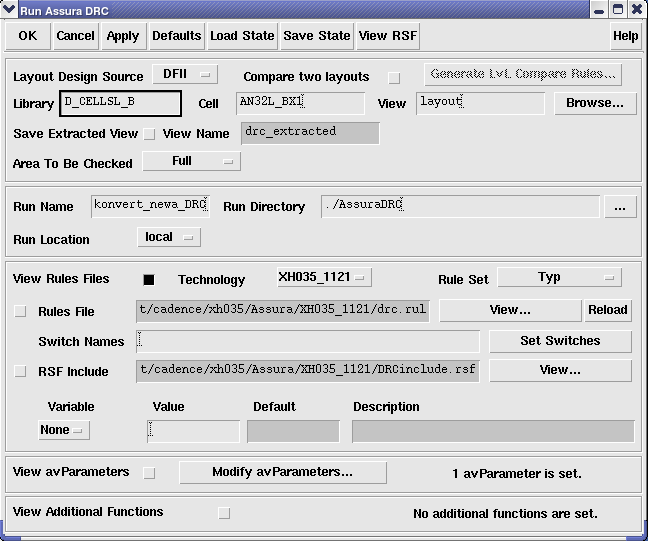Browse for library cell view
This screenshot has width=648, height=541.
[x=595, y=103]
